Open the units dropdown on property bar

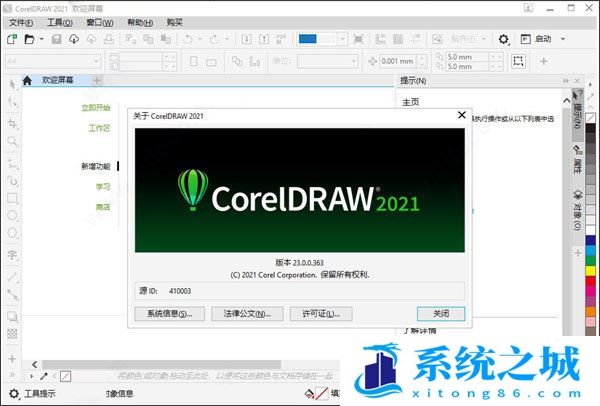pyautogui.click(x=353, y=61)
